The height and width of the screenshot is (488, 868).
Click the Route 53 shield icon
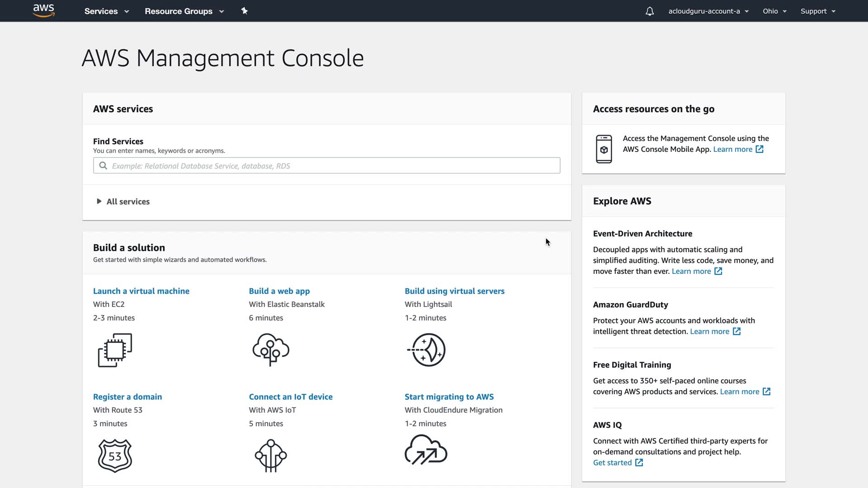coord(115,455)
